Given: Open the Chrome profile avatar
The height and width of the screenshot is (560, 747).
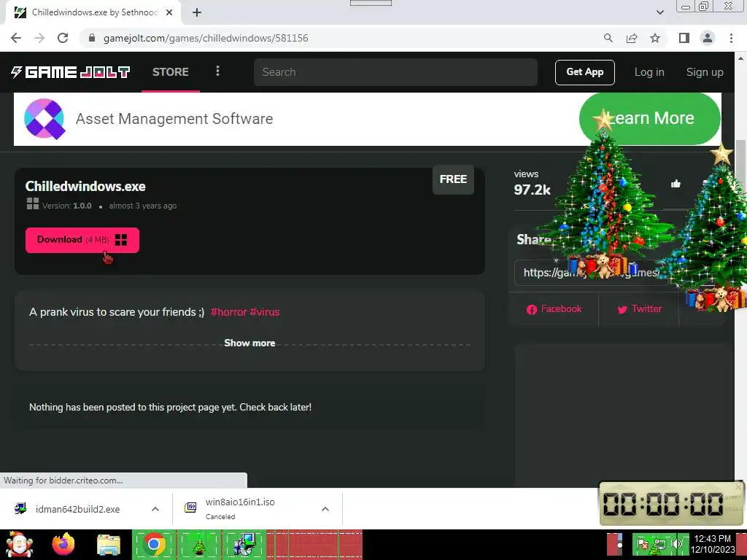Looking at the screenshot, I should [708, 38].
